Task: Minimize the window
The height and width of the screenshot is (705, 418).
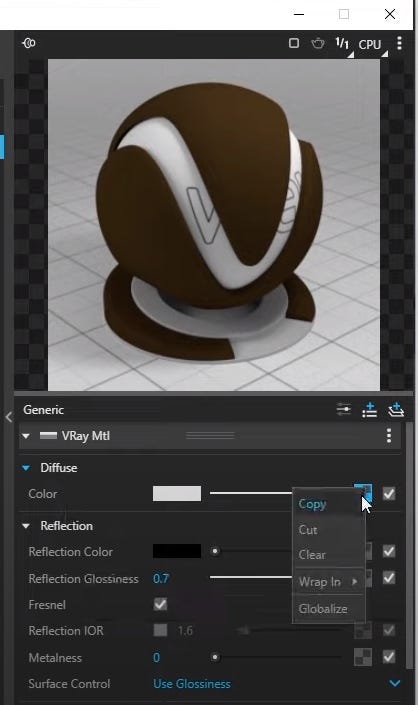Action: [298, 14]
